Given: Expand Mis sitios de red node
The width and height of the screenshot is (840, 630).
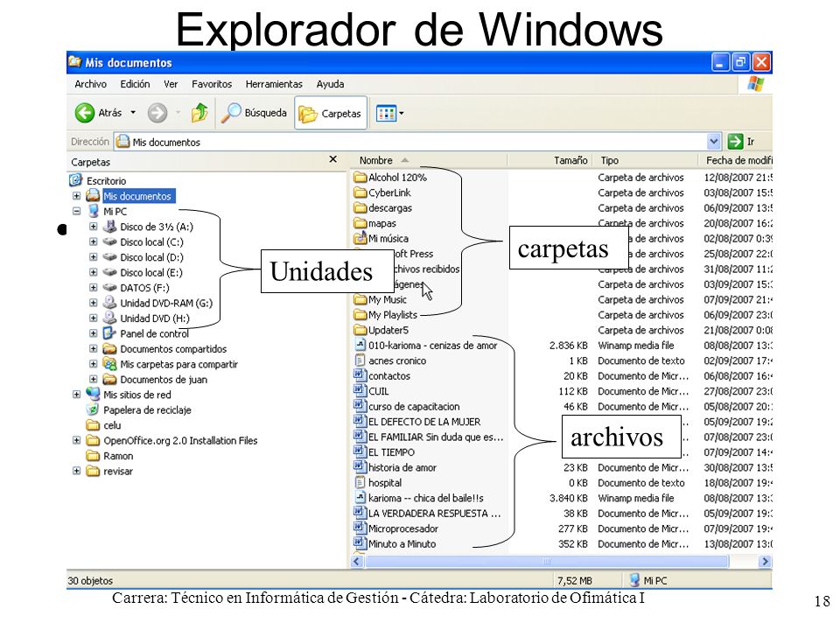Looking at the screenshot, I should tap(77, 395).
